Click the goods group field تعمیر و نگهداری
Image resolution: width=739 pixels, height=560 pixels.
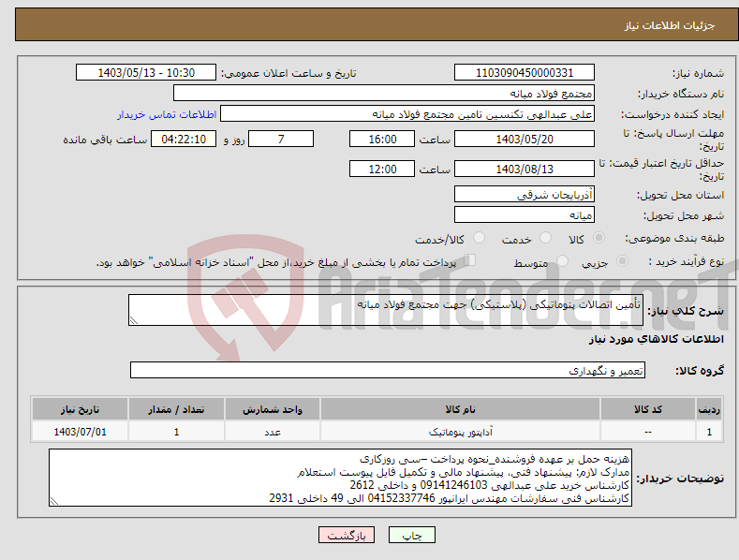pos(388,370)
